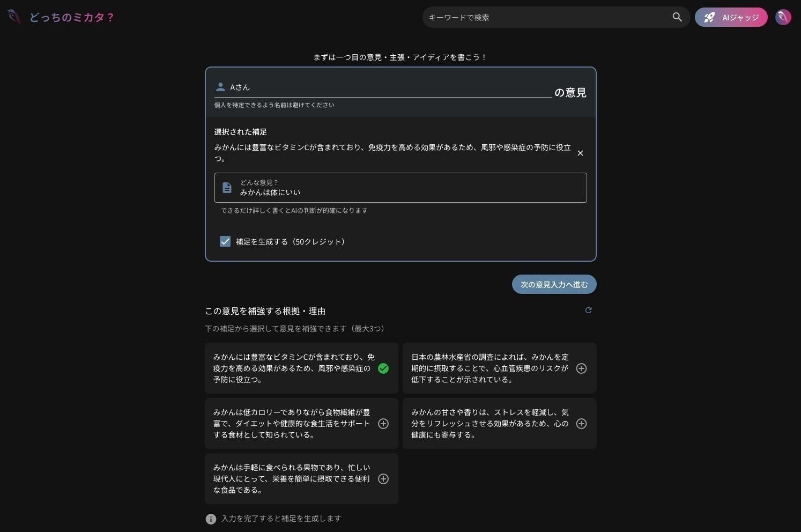Click the rocket icon on AIジャッジ
Screen dimensions: 801x532
709,17
